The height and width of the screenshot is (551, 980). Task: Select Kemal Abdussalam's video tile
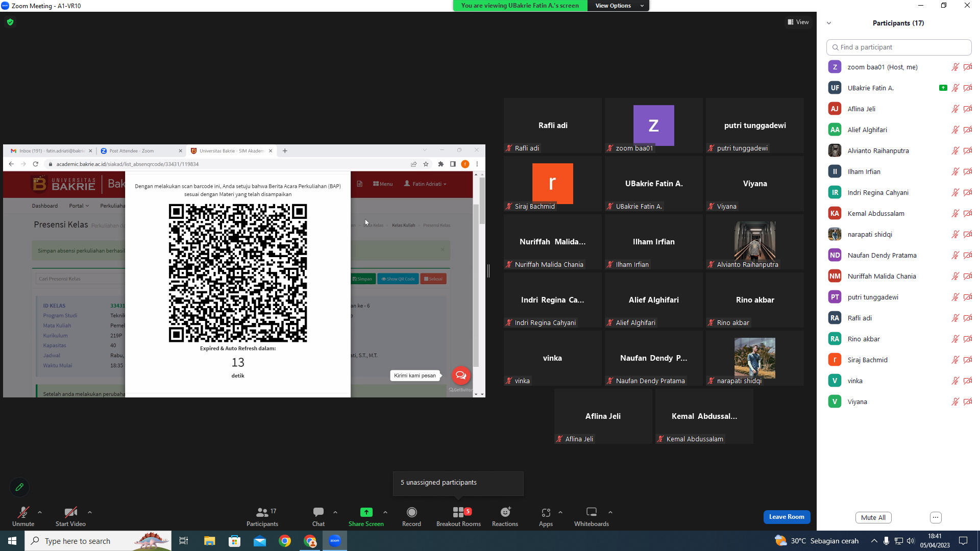click(x=704, y=416)
